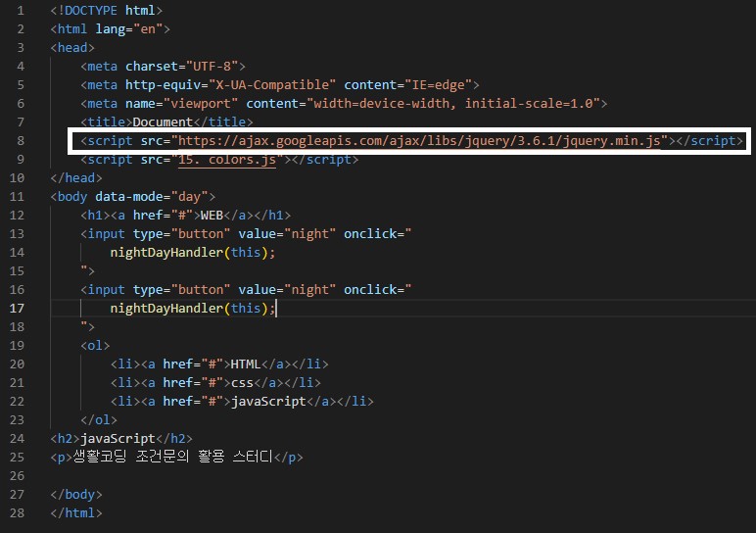Click the closing </head> tag
756x533 pixels.
[76, 178]
